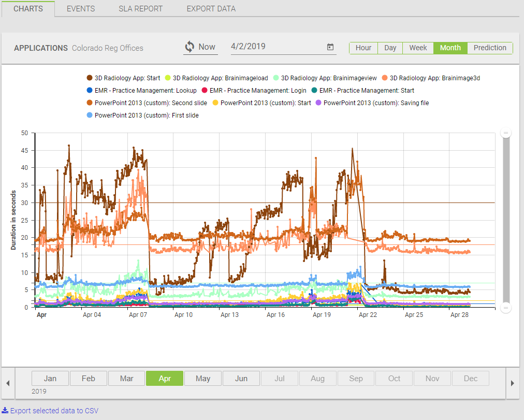Click the right arrow beside the month bar

(513, 383)
